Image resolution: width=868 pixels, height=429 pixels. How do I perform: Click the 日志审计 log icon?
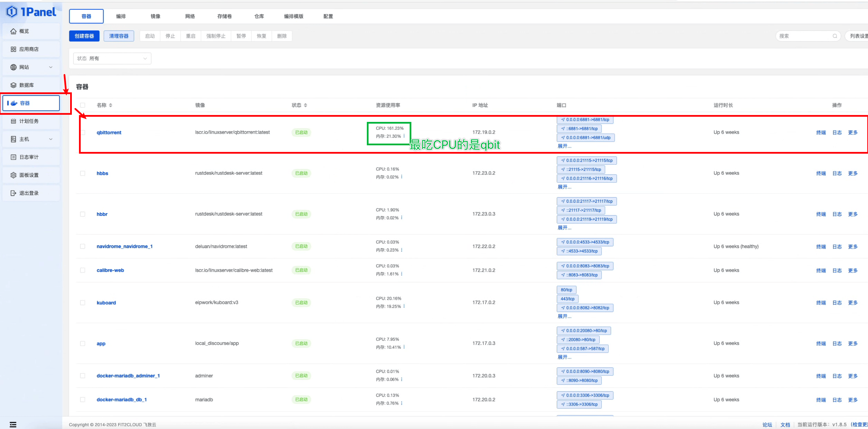click(x=14, y=157)
